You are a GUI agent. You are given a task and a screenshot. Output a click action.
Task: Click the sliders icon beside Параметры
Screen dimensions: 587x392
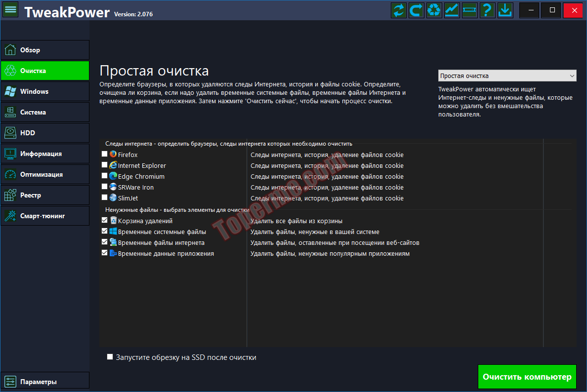point(10,382)
